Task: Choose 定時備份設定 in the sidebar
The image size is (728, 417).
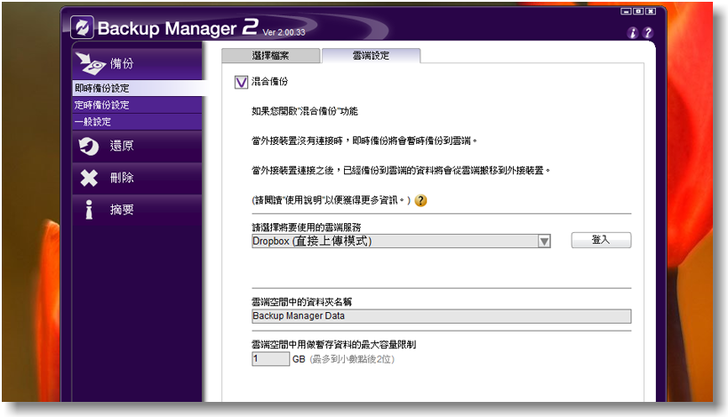Action: tap(137, 105)
